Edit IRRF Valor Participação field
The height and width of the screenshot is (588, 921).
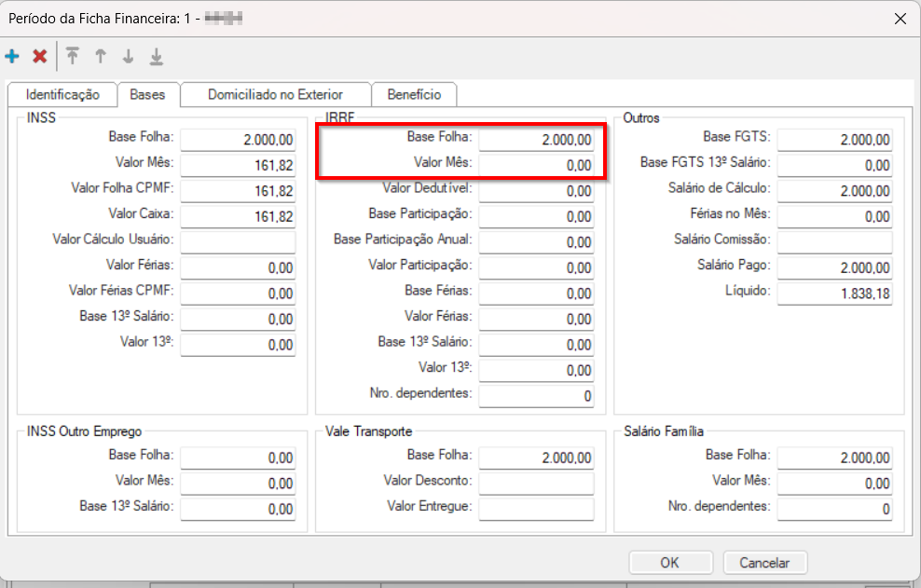(536, 267)
